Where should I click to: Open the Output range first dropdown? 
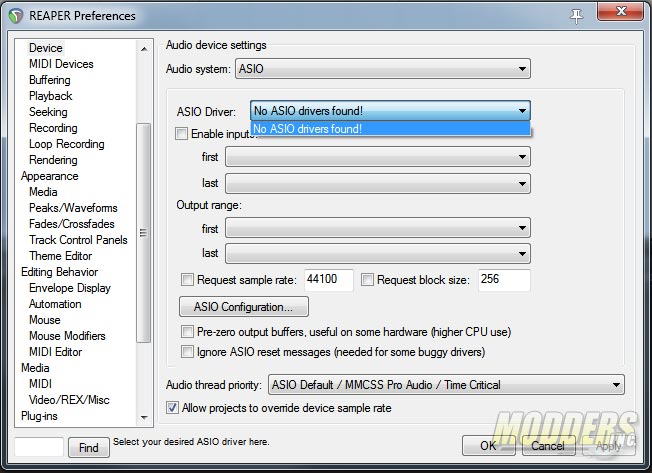pos(378,228)
